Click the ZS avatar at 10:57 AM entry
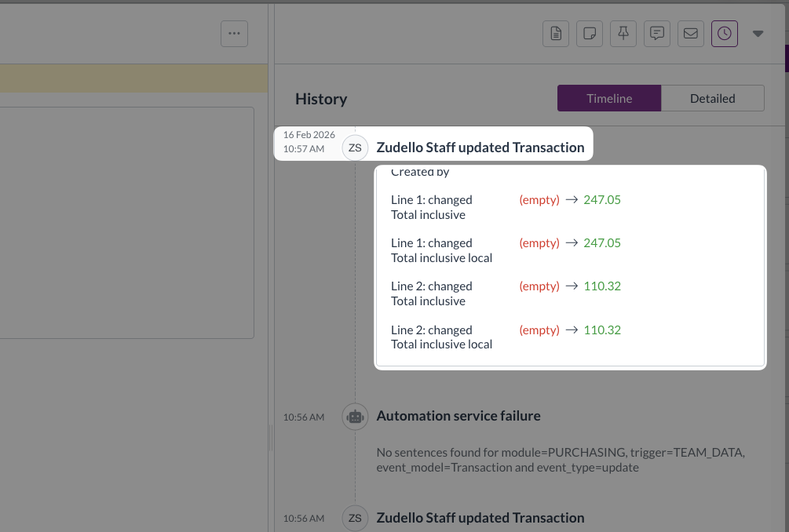Viewport: 789px width, 532px height. [355, 148]
